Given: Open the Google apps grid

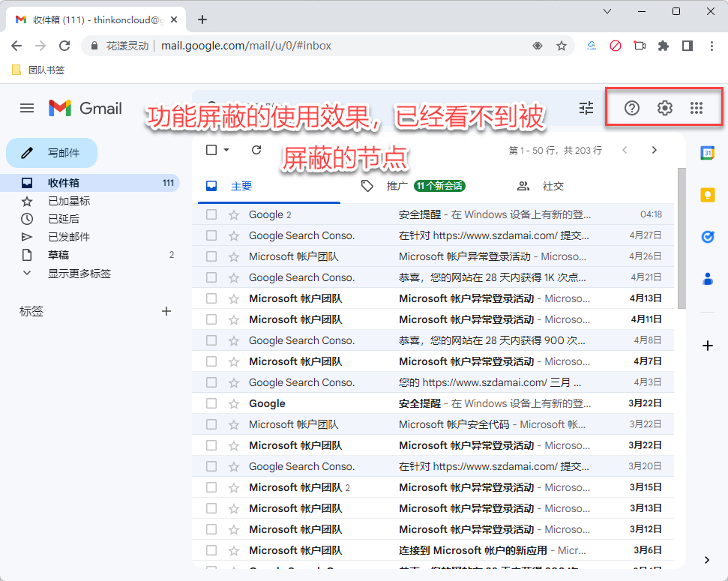Looking at the screenshot, I should pyautogui.click(x=697, y=108).
